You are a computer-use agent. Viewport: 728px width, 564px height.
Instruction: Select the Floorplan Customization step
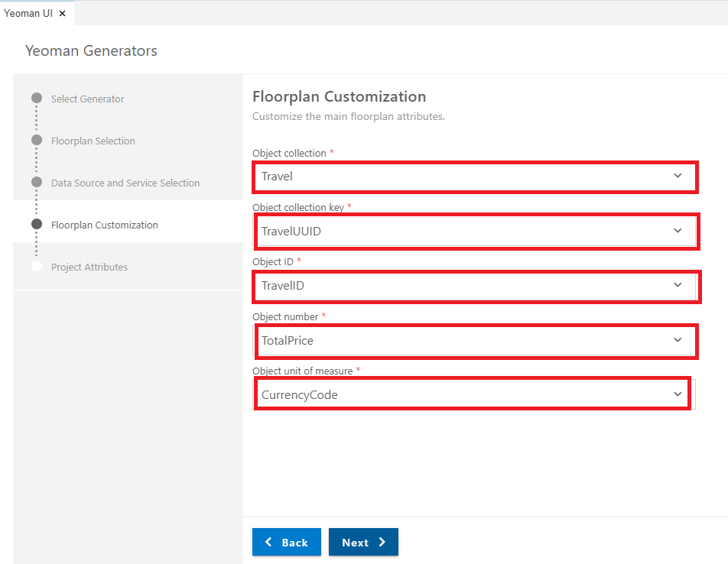pos(105,225)
